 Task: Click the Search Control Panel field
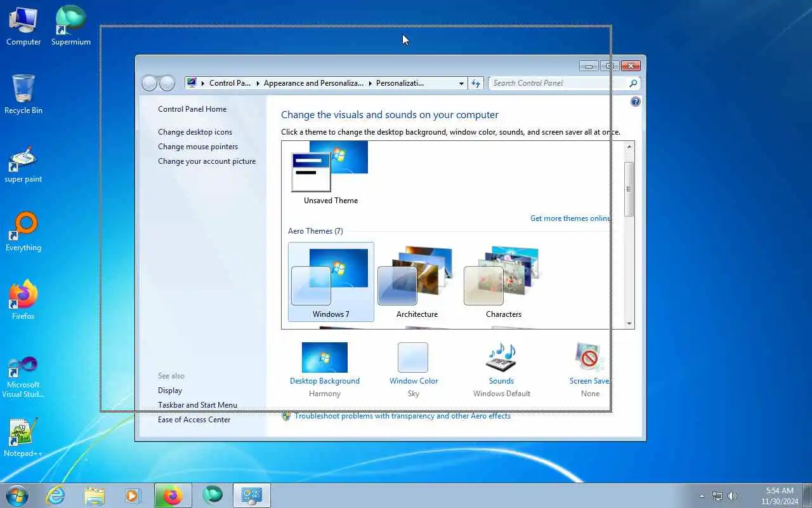pos(558,83)
